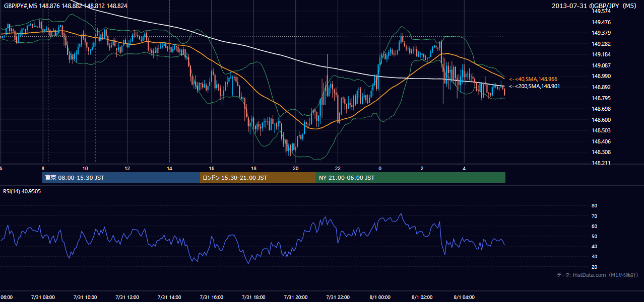The height and width of the screenshot is (302, 644).
Task: Click the HistData.com data source credit
Action: 598,275
